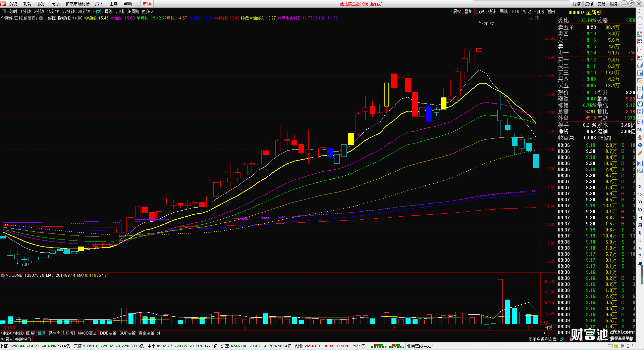This screenshot has width=644, height=350.
Task: Open the 叠加 overlay option
Action: pos(469,11)
